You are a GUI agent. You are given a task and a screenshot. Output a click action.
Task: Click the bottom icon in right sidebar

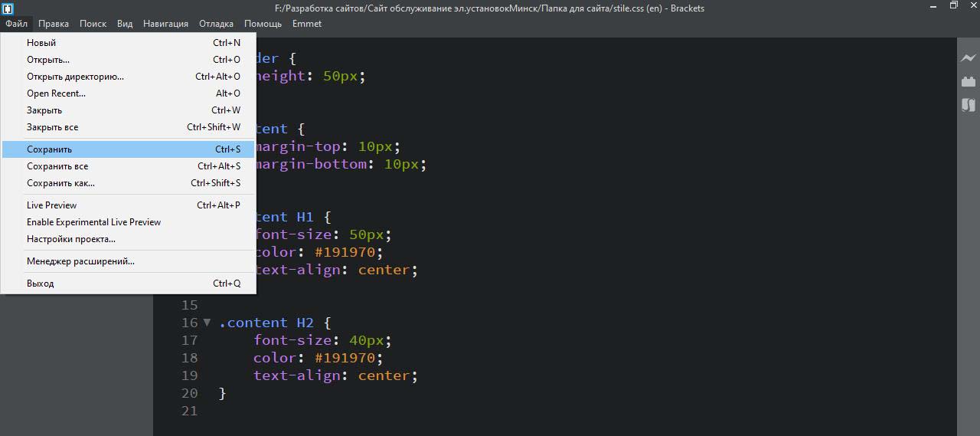[969, 105]
